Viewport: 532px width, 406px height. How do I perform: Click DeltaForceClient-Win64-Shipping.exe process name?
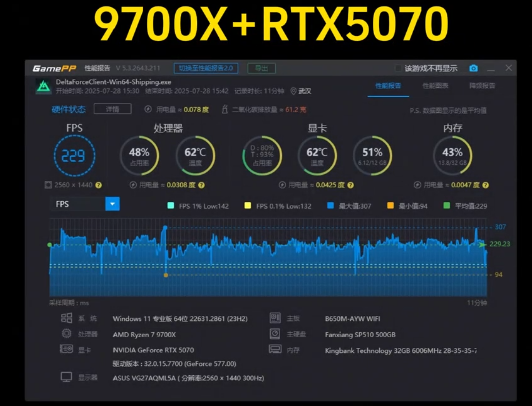point(113,82)
